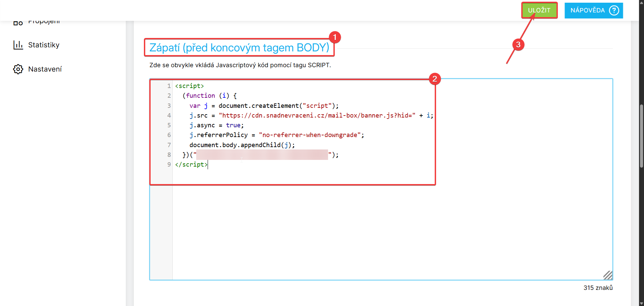Click the cdn.snadnevraceni.cz URL string in the code
644x306 pixels.
[x=317, y=116]
